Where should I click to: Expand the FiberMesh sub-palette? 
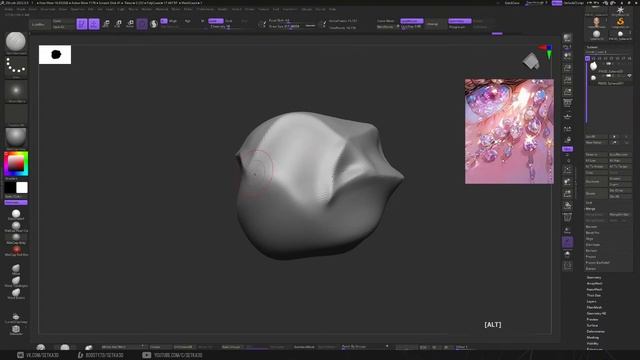click(594, 307)
